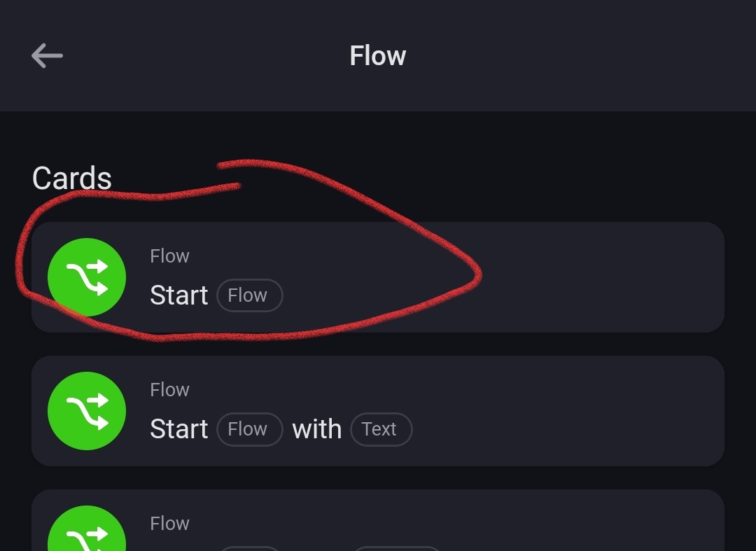Tap the green shuffle icon on the first Start Flow card

87,277
